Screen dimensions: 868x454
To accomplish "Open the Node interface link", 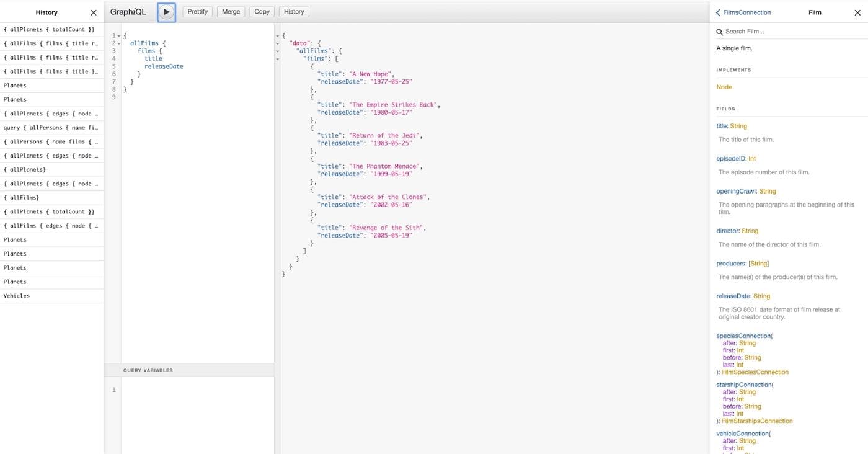I will (x=724, y=87).
